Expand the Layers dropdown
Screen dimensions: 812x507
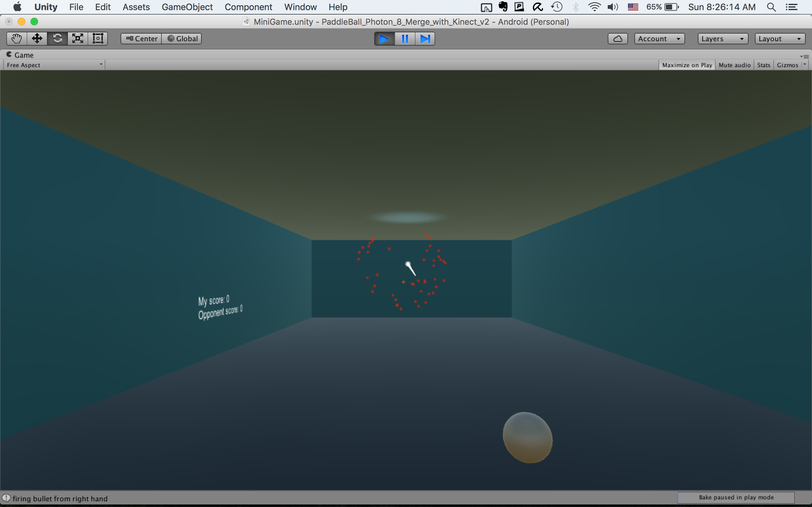(723, 39)
